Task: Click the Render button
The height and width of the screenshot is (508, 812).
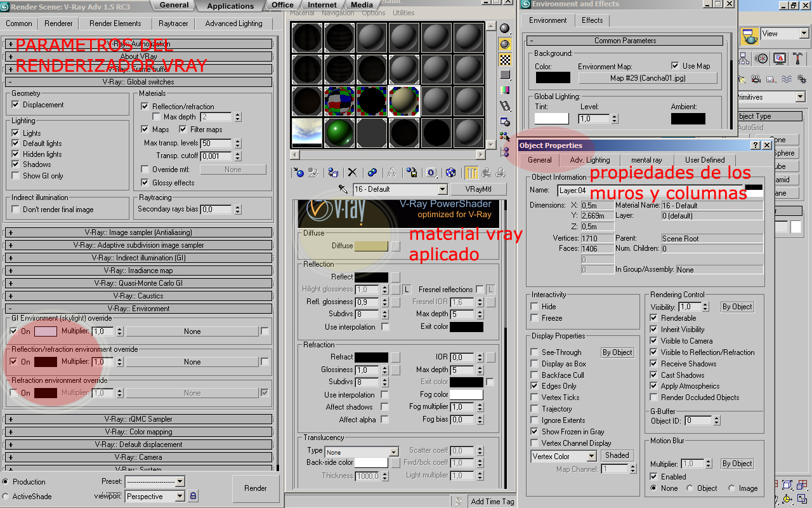Action: click(256, 488)
